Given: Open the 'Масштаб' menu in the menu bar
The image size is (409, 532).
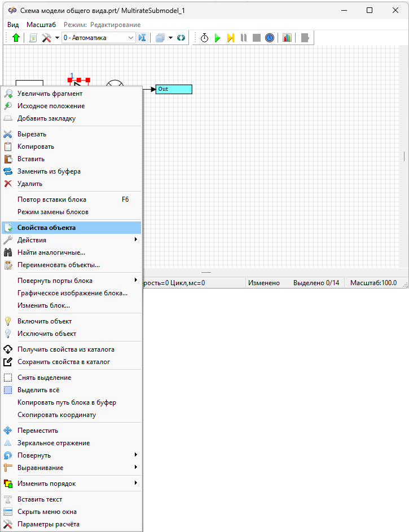Looking at the screenshot, I should pyautogui.click(x=41, y=25).
